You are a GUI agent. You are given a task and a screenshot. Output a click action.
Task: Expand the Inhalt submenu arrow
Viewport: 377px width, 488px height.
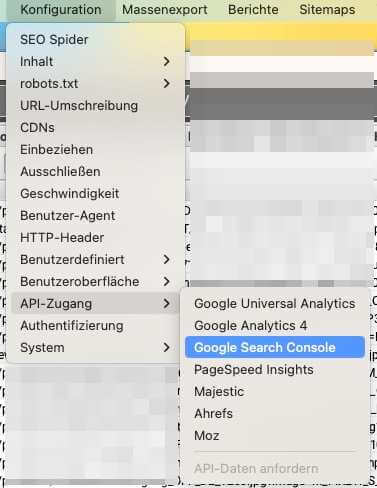click(166, 62)
